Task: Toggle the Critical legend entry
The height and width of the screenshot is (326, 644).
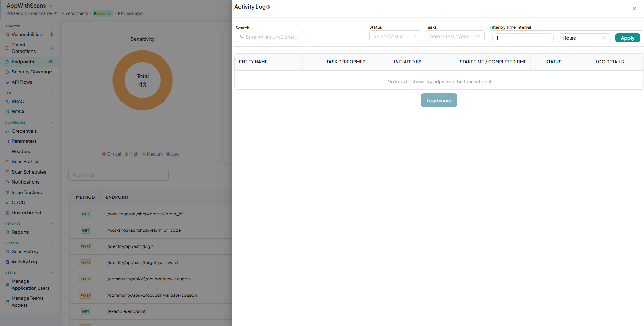Action: tap(111, 154)
